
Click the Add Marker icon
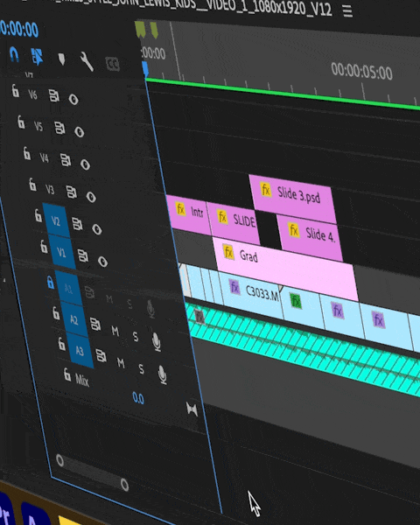(x=61, y=59)
